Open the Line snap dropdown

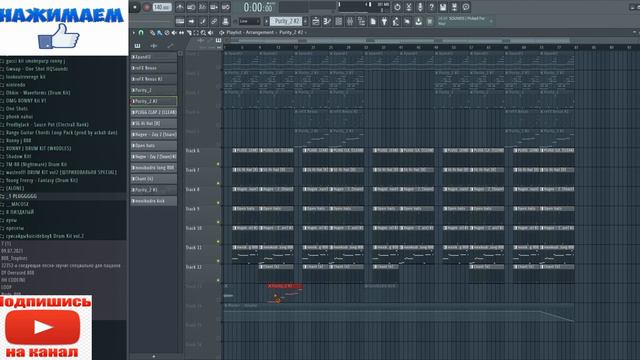tap(249, 21)
